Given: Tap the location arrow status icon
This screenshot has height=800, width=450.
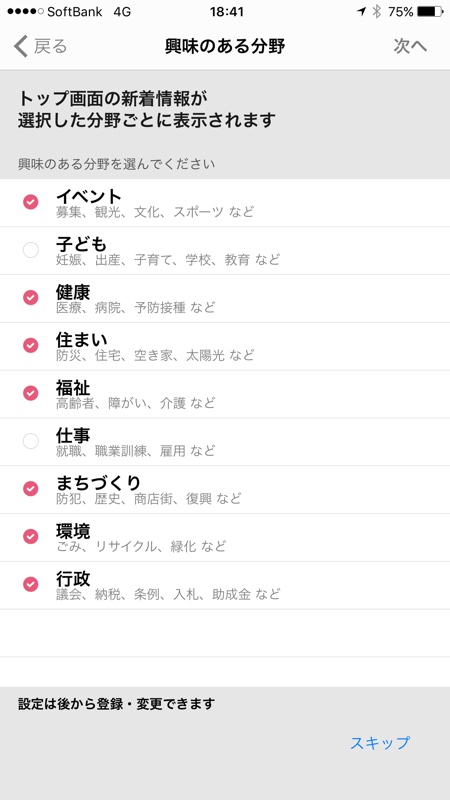Looking at the screenshot, I should (x=362, y=12).
